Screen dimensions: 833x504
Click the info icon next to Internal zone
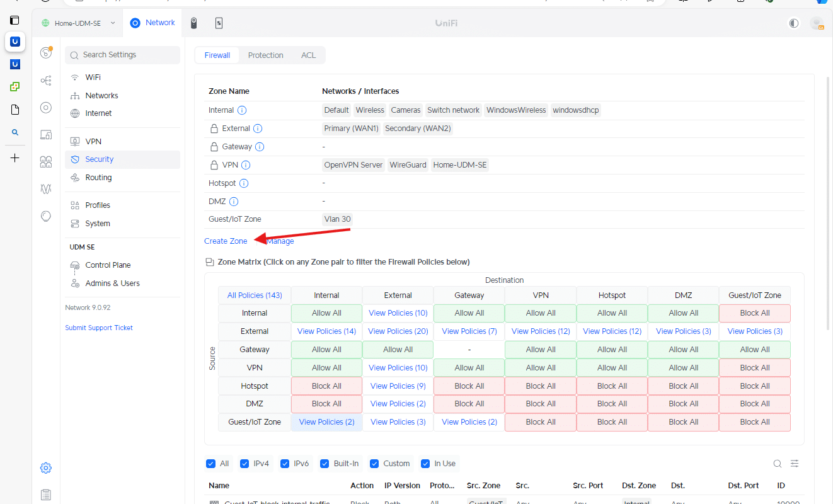point(242,110)
